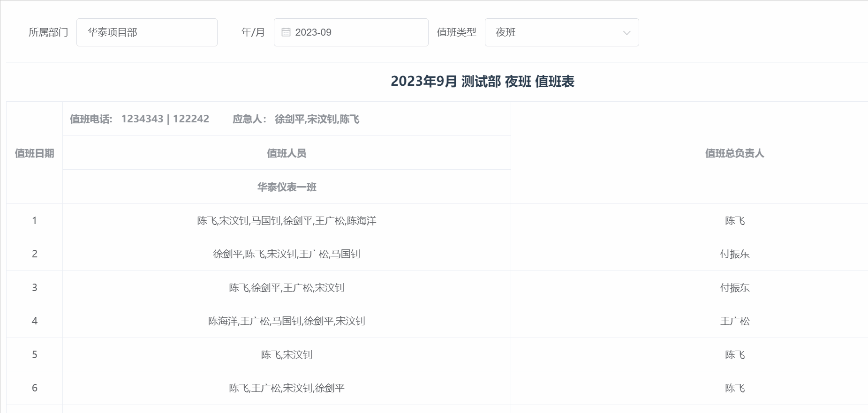Click the 值班类型 label
The image size is (868, 413).
click(x=456, y=32)
